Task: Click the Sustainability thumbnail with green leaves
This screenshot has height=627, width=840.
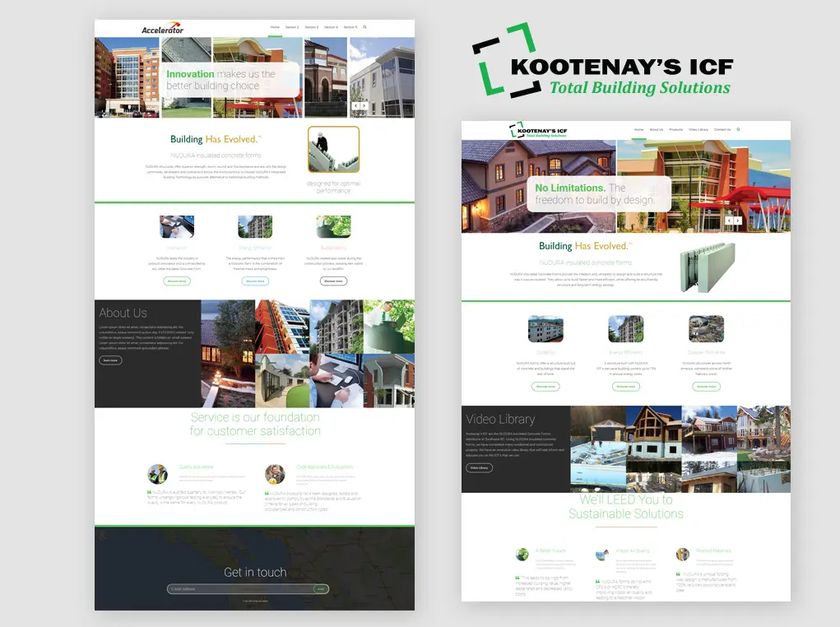Action: tap(334, 226)
